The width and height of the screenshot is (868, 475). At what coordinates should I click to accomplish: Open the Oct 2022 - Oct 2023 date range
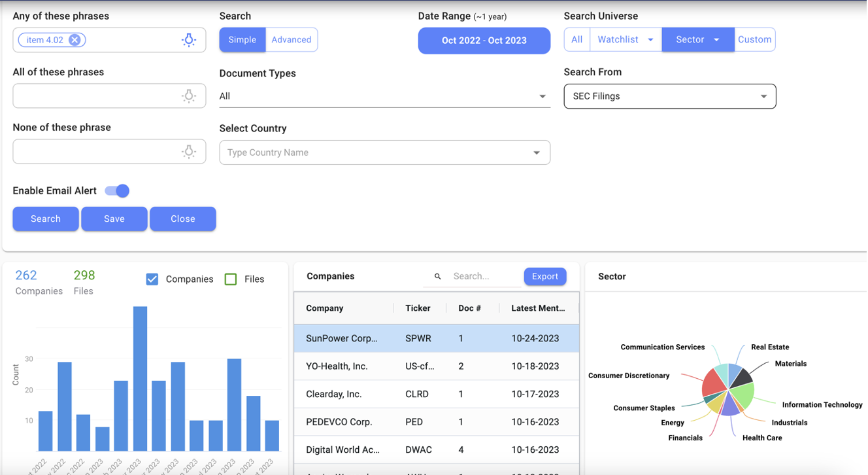click(484, 41)
